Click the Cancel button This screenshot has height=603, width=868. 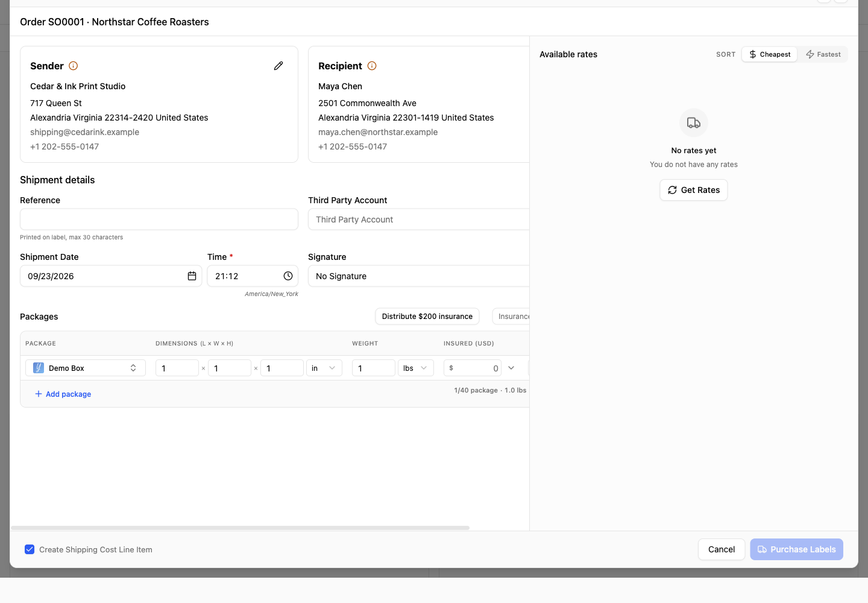coord(722,549)
